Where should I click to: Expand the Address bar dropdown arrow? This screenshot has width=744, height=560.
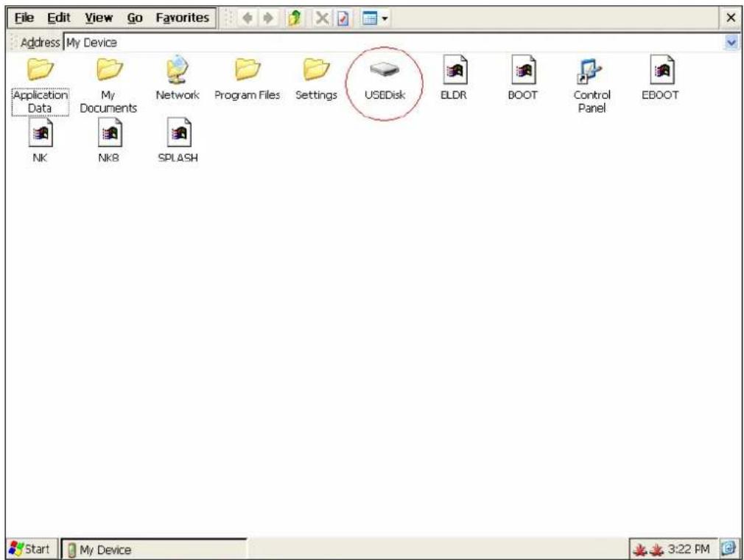pos(731,43)
